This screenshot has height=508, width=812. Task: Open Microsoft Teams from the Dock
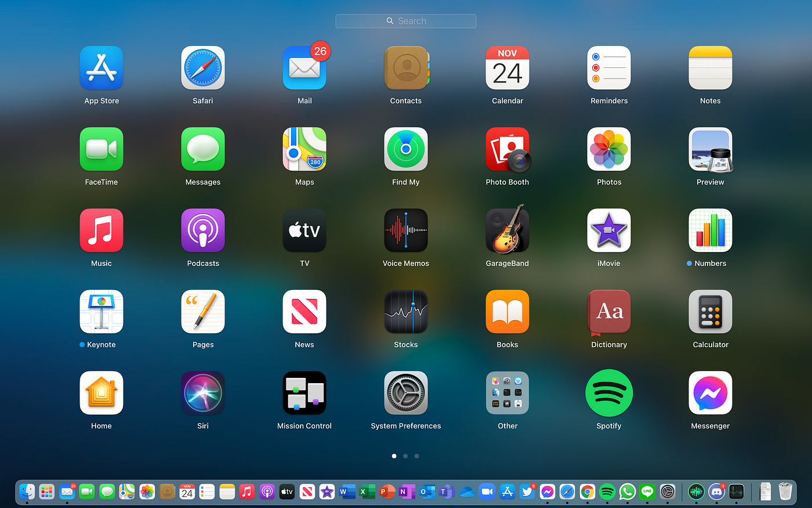click(447, 492)
